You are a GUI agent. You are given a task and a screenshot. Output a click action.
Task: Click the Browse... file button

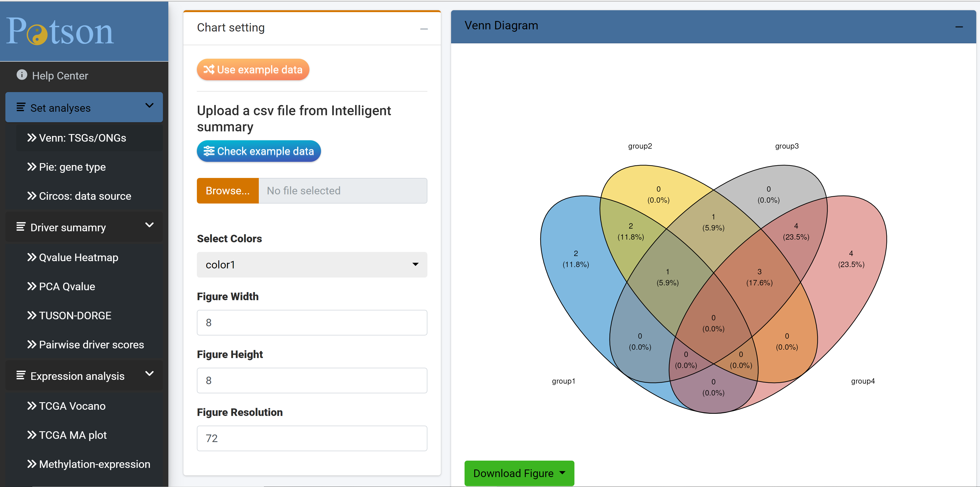point(228,191)
